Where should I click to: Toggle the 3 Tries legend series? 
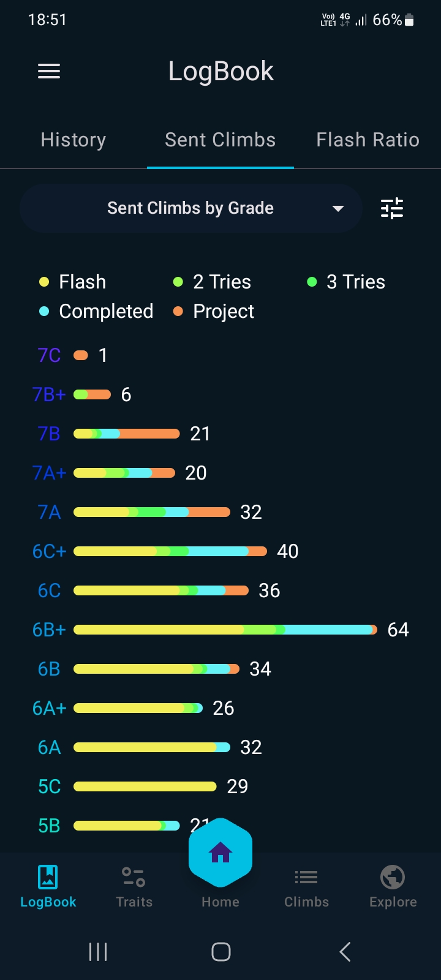click(347, 282)
